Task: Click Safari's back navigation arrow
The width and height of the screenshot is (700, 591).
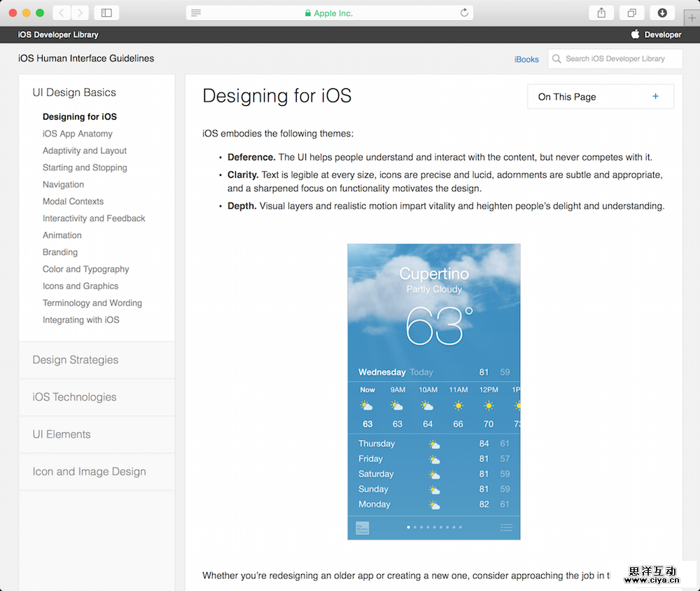Action: pyautogui.click(x=62, y=13)
